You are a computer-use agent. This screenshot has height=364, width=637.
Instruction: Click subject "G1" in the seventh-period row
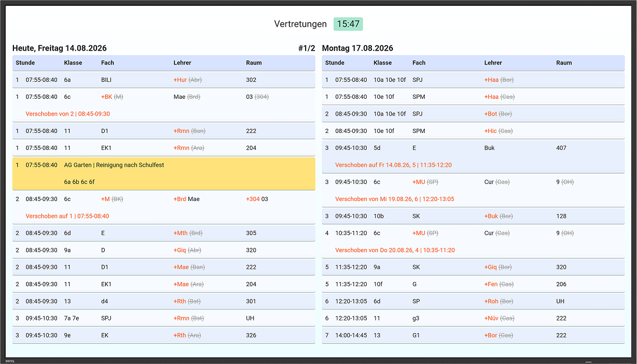click(416, 336)
